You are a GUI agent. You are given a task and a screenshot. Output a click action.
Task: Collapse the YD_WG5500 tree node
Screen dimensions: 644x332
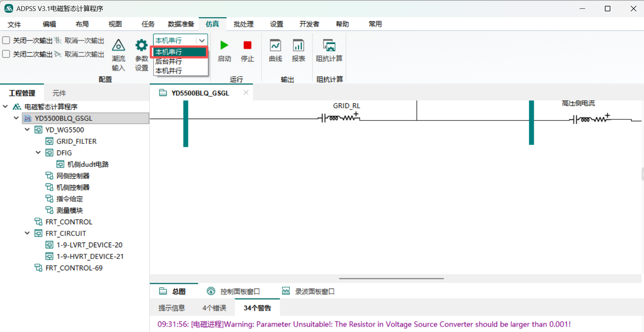point(27,130)
